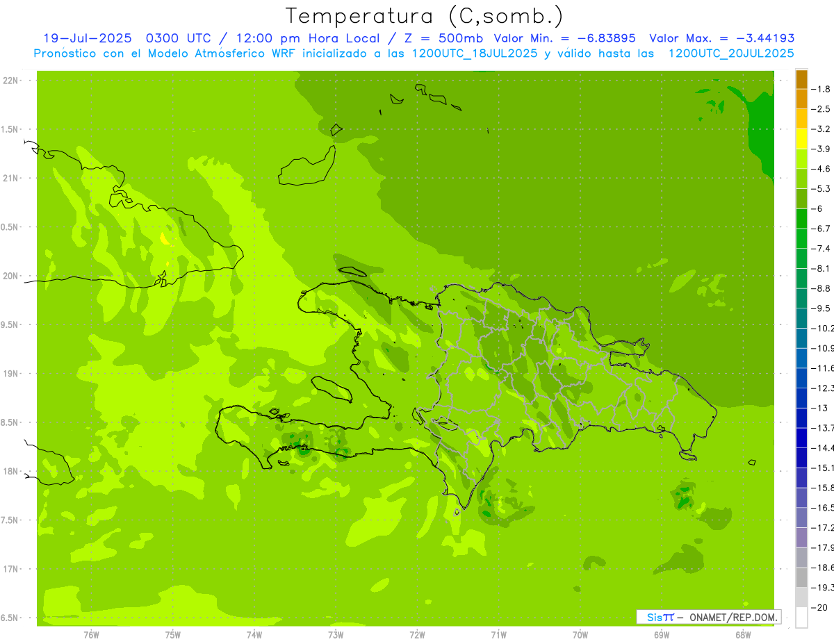834x644 pixels.
Task: Click the '21N' latitude axis label
Action: click(x=10, y=179)
